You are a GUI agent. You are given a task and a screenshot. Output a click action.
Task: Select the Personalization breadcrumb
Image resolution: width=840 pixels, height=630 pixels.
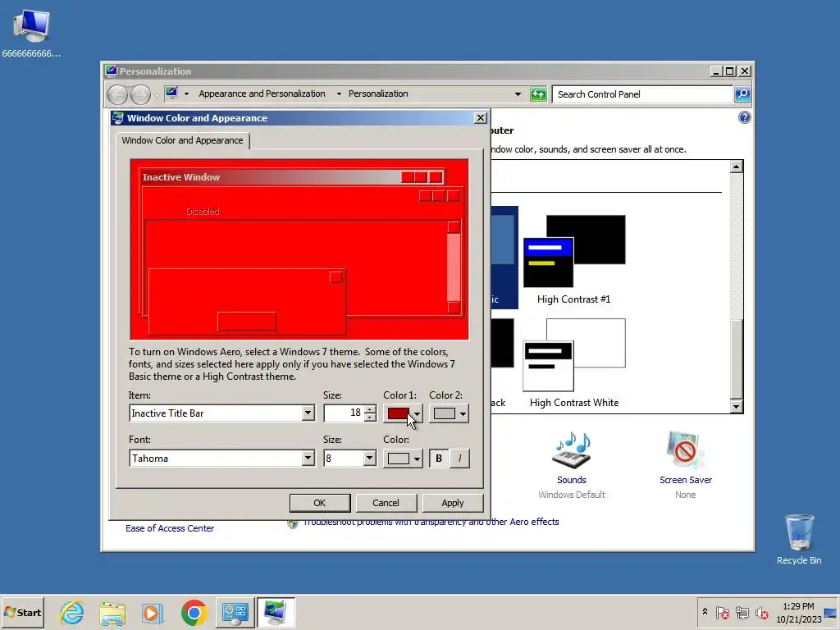point(378,94)
